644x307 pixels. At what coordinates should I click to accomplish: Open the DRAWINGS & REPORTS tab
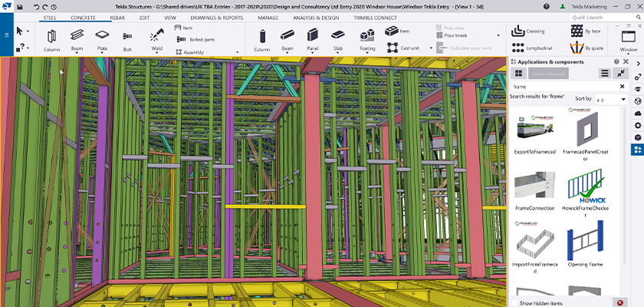pos(217,17)
